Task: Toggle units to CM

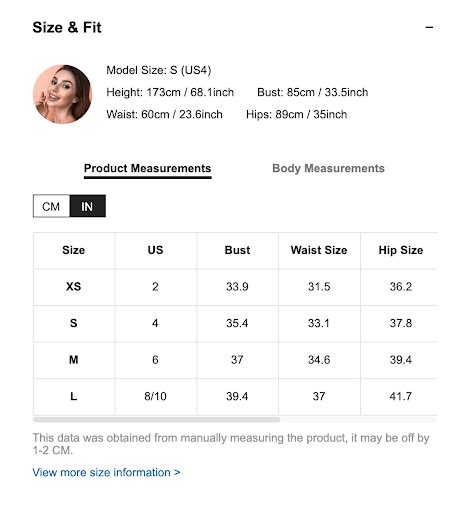Action: click(x=51, y=206)
